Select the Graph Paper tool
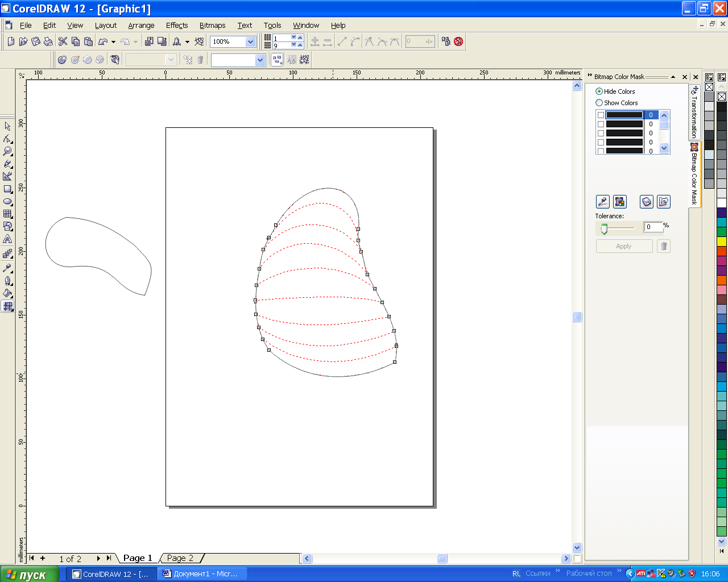728x582 pixels. (7, 214)
